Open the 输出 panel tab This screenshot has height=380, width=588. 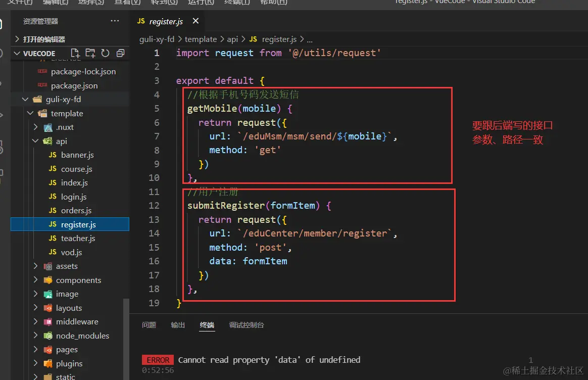pyautogui.click(x=178, y=325)
